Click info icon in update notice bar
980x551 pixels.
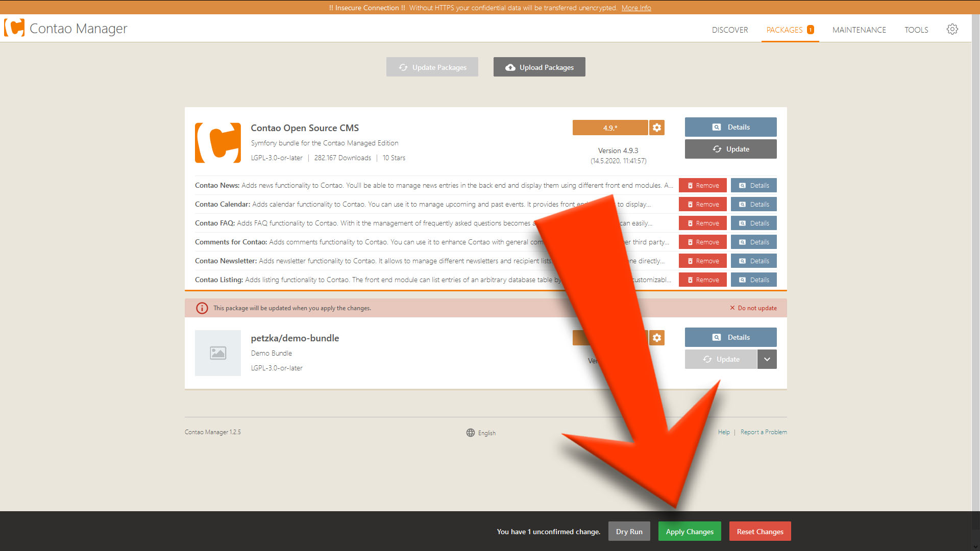pyautogui.click(x=202, y=308)
